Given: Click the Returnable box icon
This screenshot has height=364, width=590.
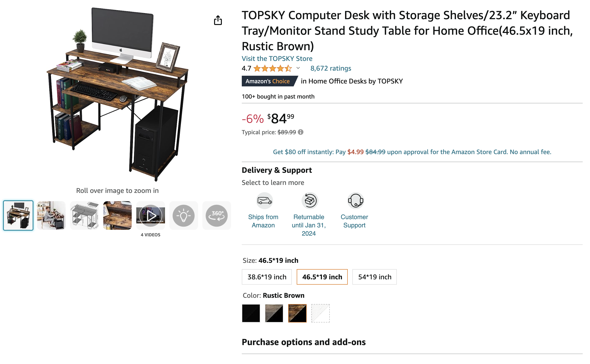Looking at the screenshot, I should [x=310, y=201].
